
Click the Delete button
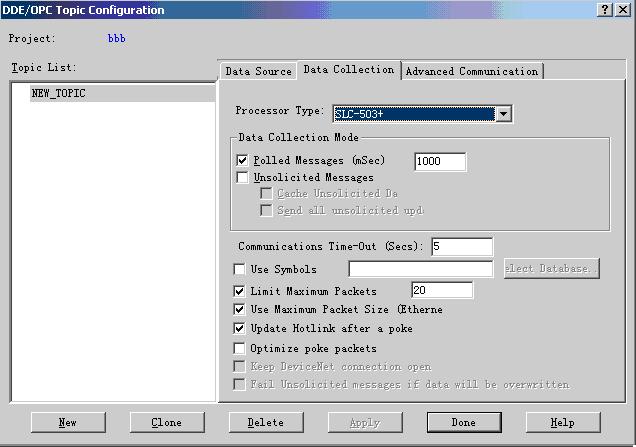[265, 422]
